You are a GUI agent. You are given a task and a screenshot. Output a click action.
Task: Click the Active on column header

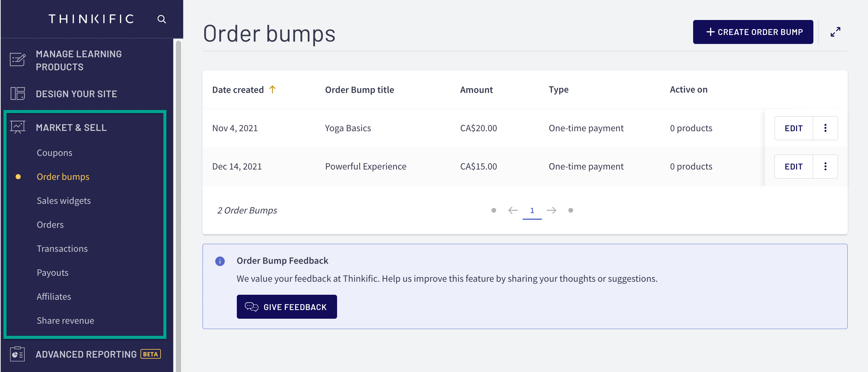(688, 90)
